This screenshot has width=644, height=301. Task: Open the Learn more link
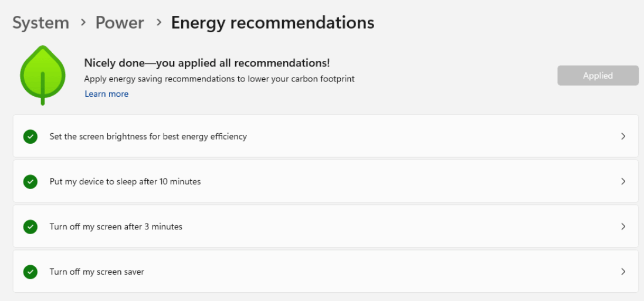[x=106, y=94]
